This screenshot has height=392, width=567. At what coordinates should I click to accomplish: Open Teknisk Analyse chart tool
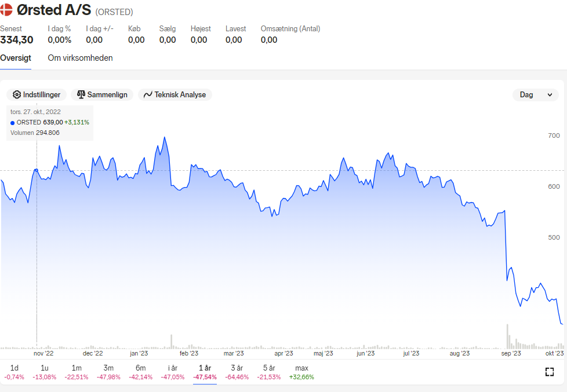click(175, 94)
